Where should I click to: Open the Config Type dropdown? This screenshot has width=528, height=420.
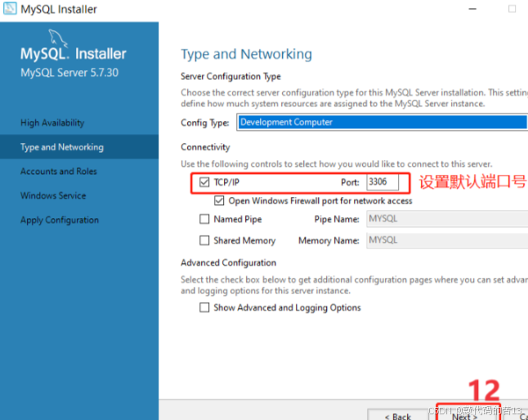383,122
